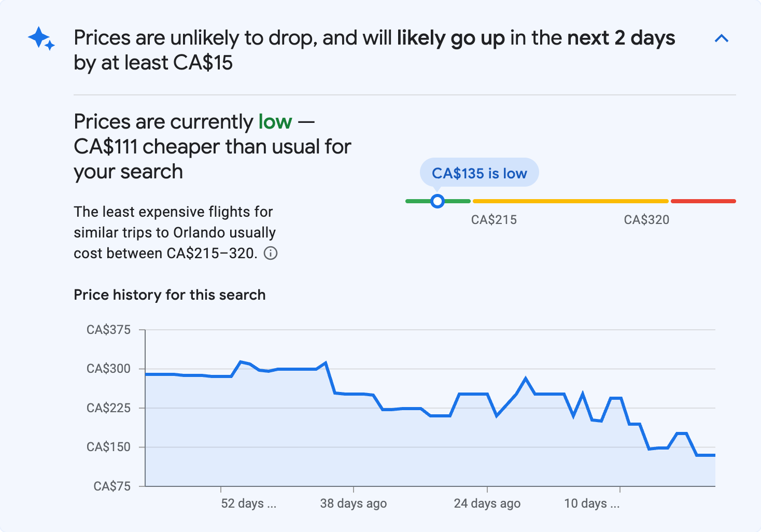Click the CA$215 price threshold label
761x532 pixels.
(494, 220)
